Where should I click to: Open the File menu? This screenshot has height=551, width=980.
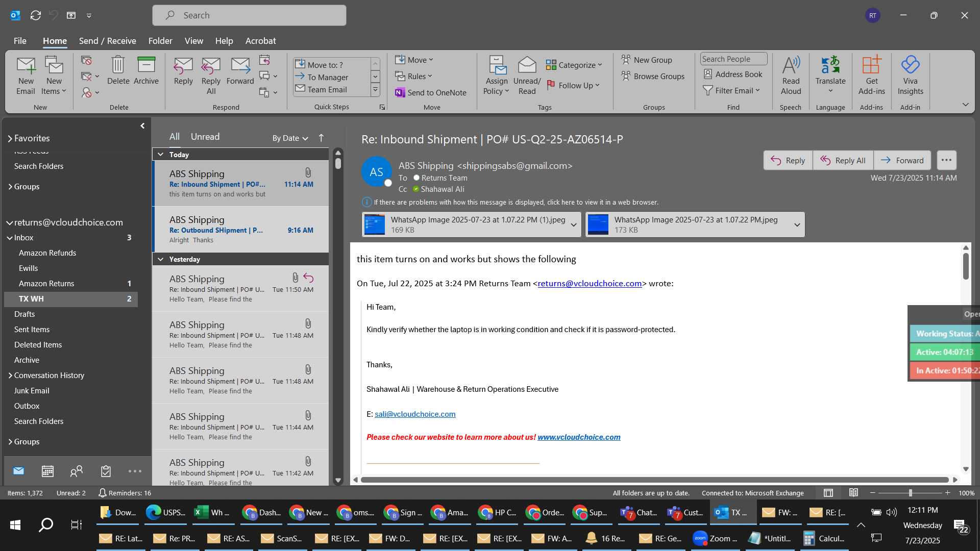(20, 41)
